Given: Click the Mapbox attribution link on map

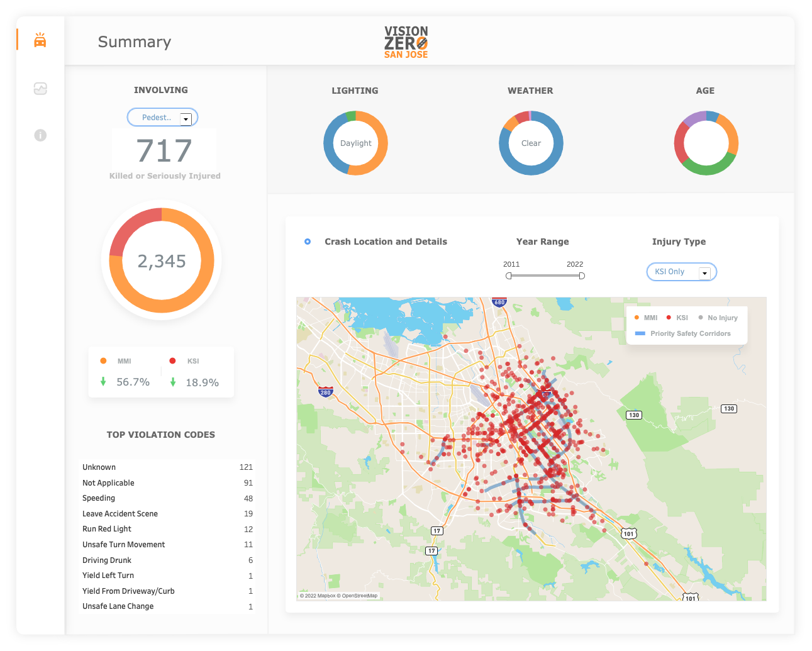Looking at the screenshot, I should [x=318, y=596].
